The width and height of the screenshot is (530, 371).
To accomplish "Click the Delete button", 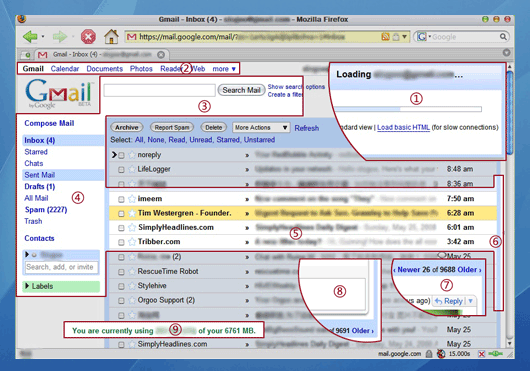I will (214, 127).
